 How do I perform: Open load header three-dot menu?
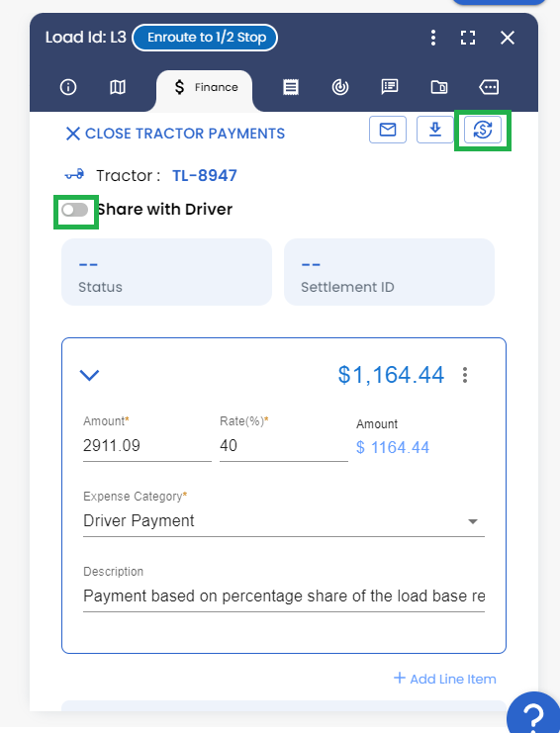pyautogui.click(x=433, y=38)
